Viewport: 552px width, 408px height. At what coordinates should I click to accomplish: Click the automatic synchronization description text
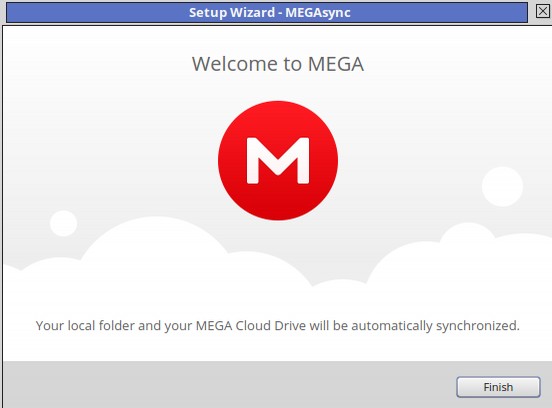[278, 326]
